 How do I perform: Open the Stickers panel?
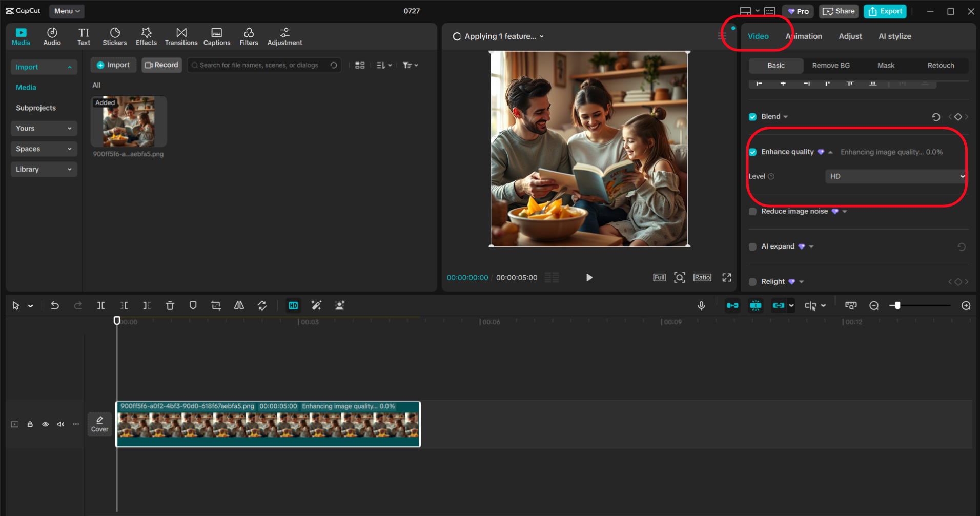coord(114,36)
